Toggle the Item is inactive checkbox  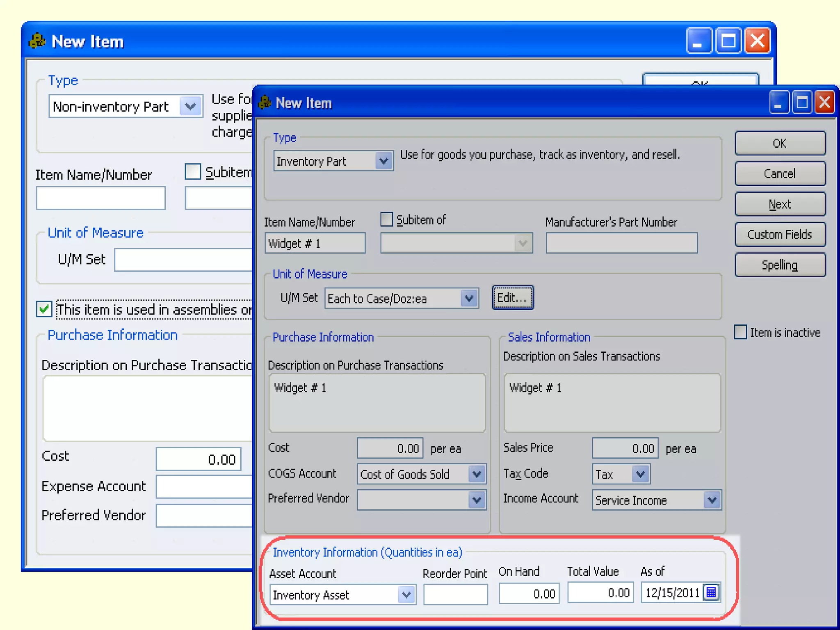(740, 332)
